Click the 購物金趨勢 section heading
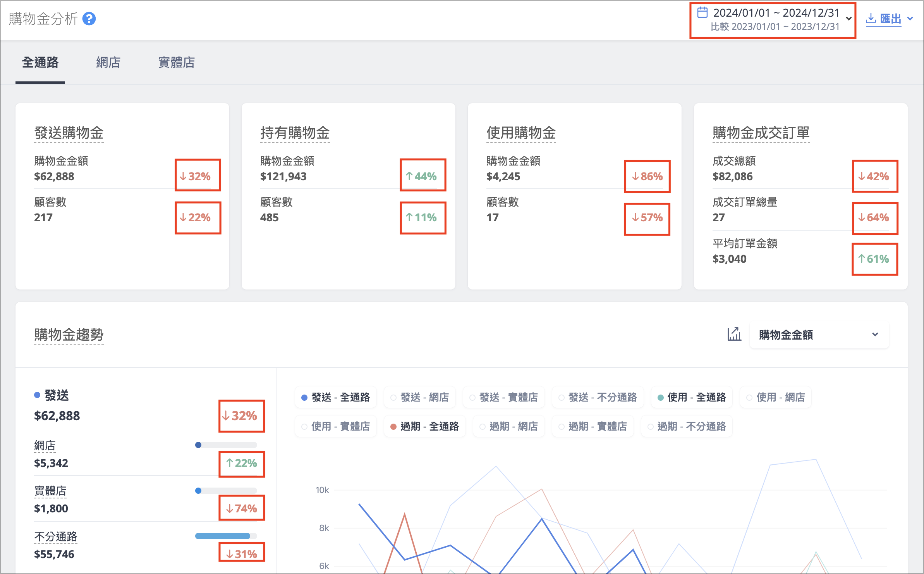This screenshot has width=924, height=574. point(69,334)
